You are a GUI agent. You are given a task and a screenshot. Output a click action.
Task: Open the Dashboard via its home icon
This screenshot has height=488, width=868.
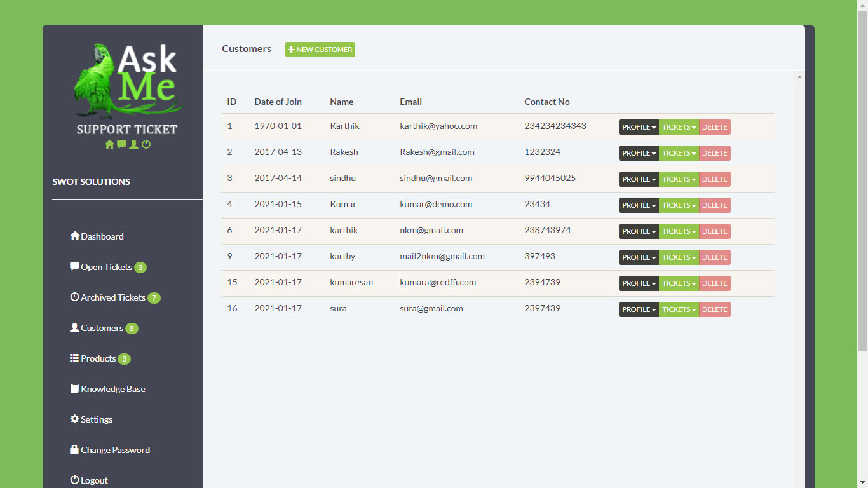75,236
